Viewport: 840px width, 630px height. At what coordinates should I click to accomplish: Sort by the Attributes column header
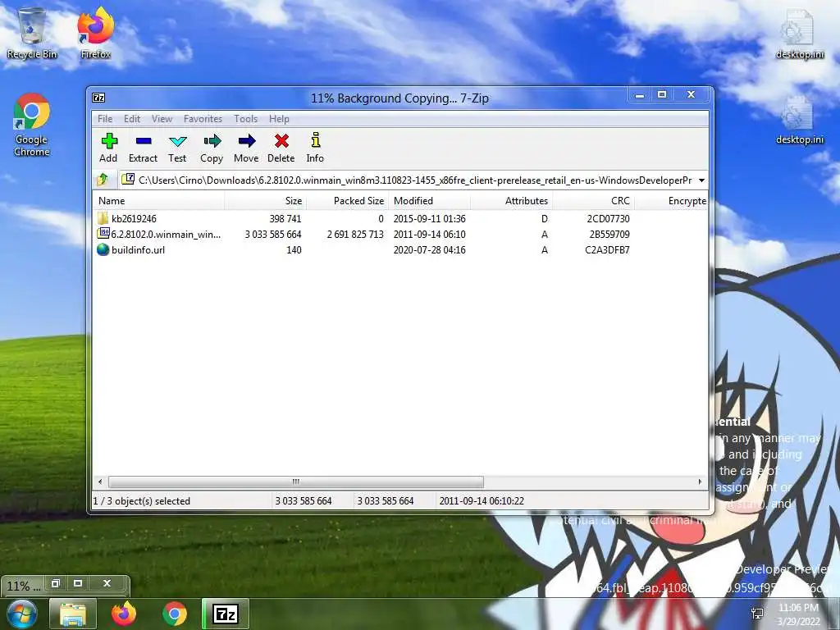click(x=512, y=201)
